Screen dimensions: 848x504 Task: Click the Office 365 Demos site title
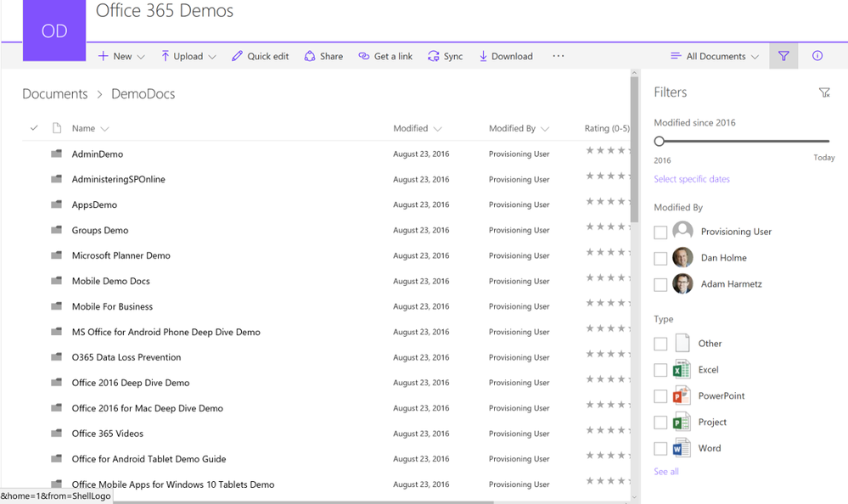point(165,10)
